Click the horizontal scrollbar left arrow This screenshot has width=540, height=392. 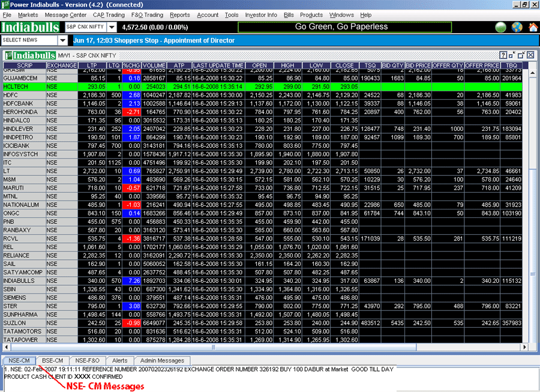6,347
